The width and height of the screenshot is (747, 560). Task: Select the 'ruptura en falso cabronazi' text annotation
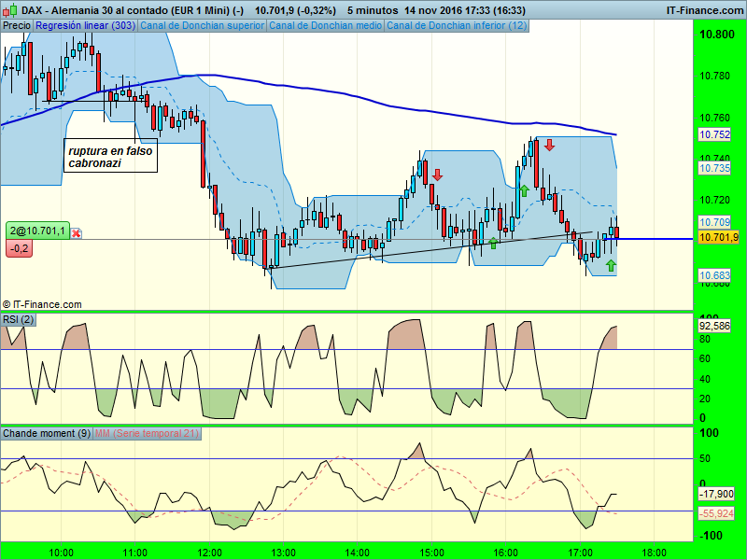(110, 157)
